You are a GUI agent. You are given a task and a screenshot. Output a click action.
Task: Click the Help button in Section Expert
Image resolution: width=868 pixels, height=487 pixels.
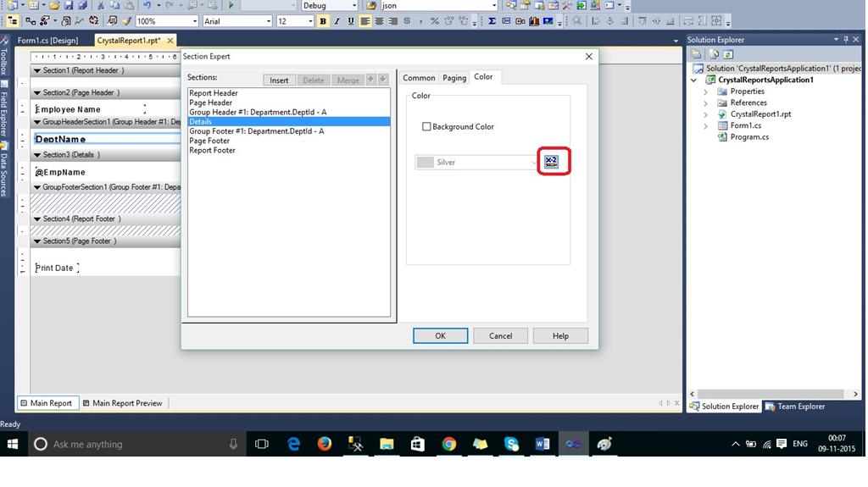coord(560,336)
